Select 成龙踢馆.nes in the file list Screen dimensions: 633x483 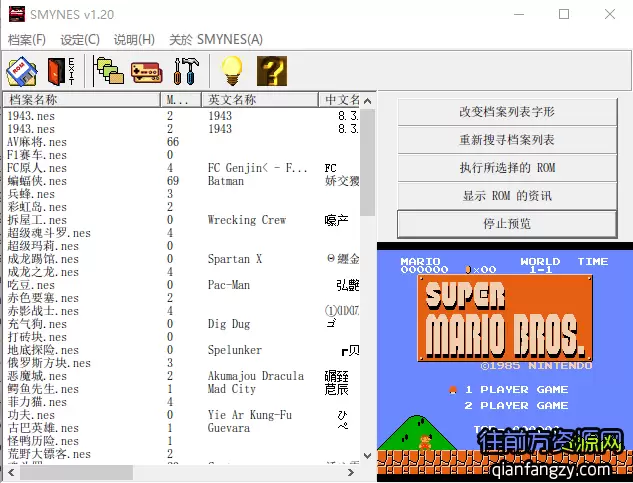coord(43,259)
